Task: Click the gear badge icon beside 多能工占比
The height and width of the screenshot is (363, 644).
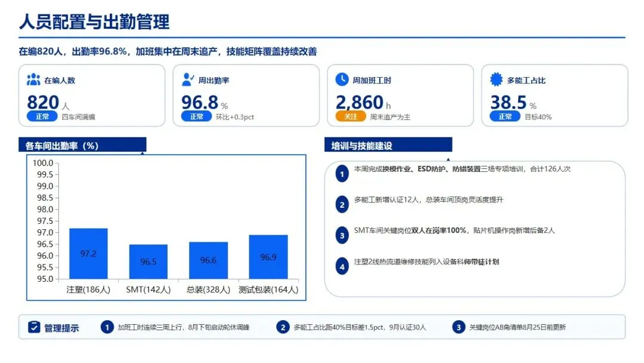Action: (x=496, y=79)
